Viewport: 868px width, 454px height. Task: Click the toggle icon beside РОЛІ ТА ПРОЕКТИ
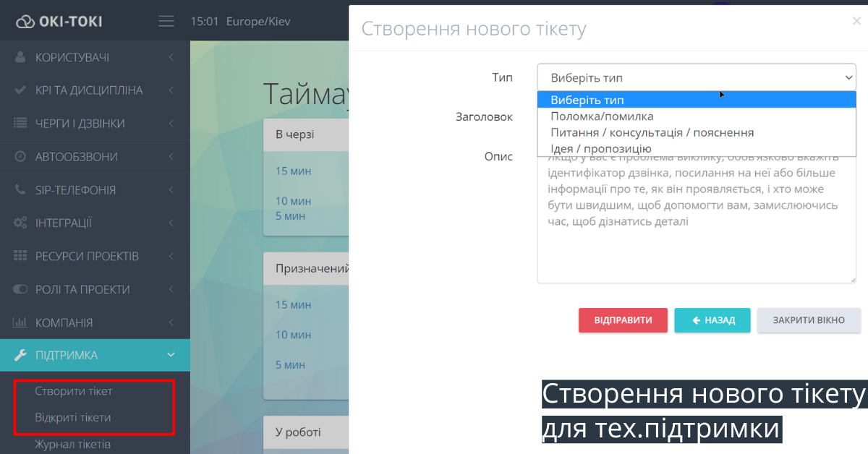18,289
